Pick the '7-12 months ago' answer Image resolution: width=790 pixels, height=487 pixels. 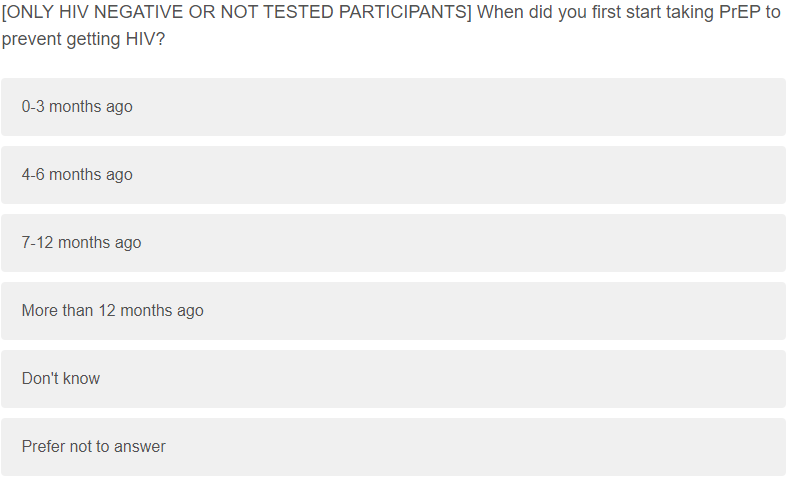[x=393, y=243]
